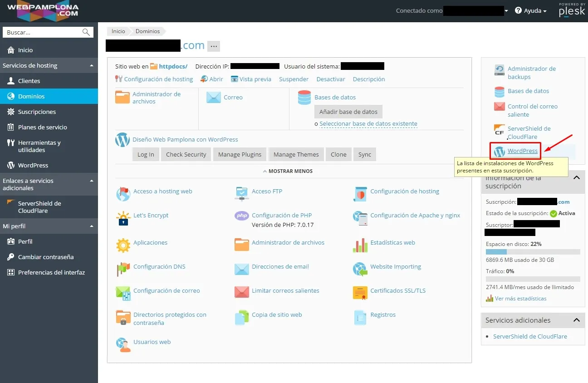Select Suscripciones in the sidebar
Screen dimensions: 588x383
(x=37, y=112)
